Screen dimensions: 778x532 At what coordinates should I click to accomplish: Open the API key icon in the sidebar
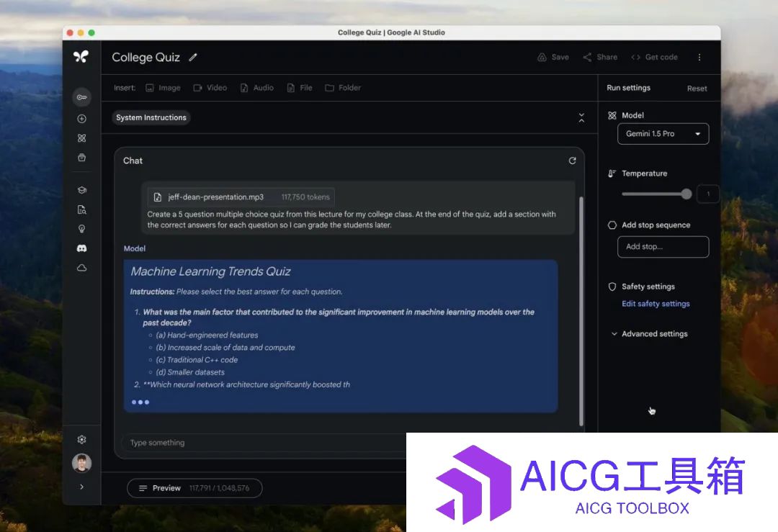(x=82, y=97)
